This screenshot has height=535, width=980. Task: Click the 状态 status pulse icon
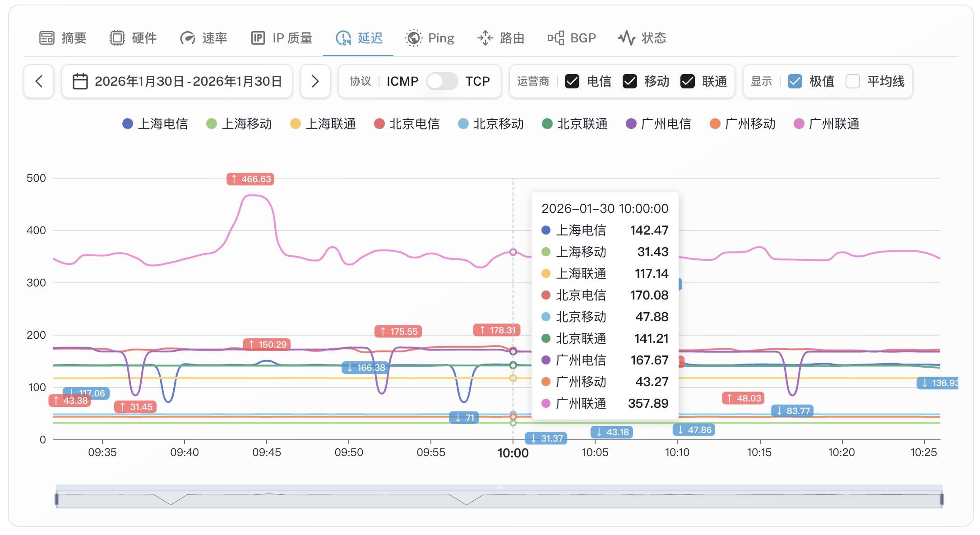pos(626,38)
